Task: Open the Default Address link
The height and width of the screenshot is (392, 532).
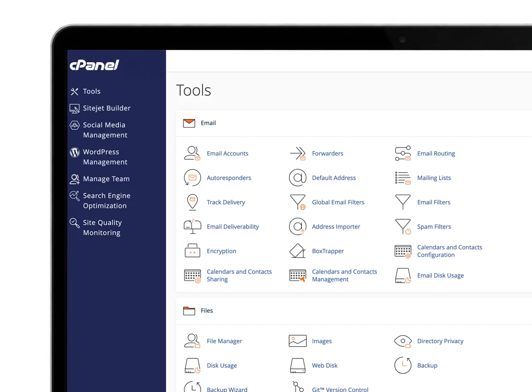Action: [334, 178]
